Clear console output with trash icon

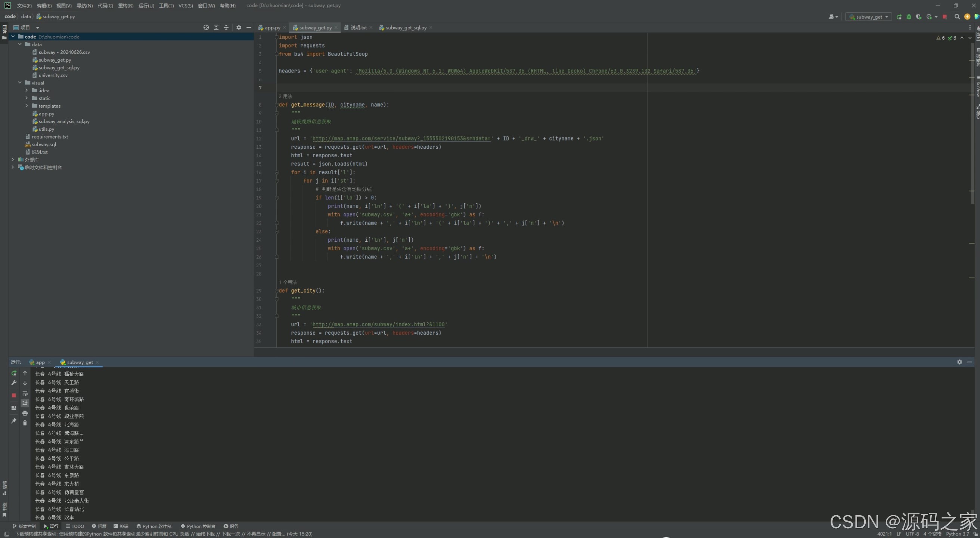tap(25, 423)
